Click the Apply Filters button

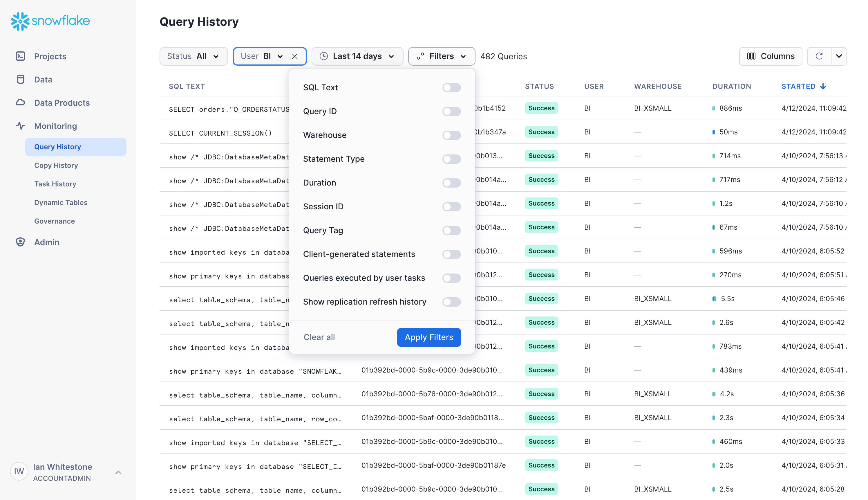tap(428, 337)
